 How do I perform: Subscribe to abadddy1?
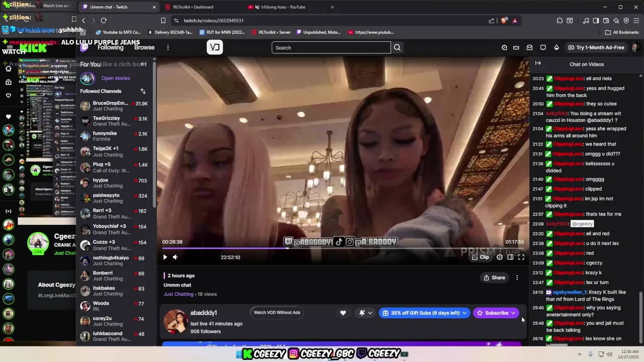pyautogui.click(x=496, y=313)
